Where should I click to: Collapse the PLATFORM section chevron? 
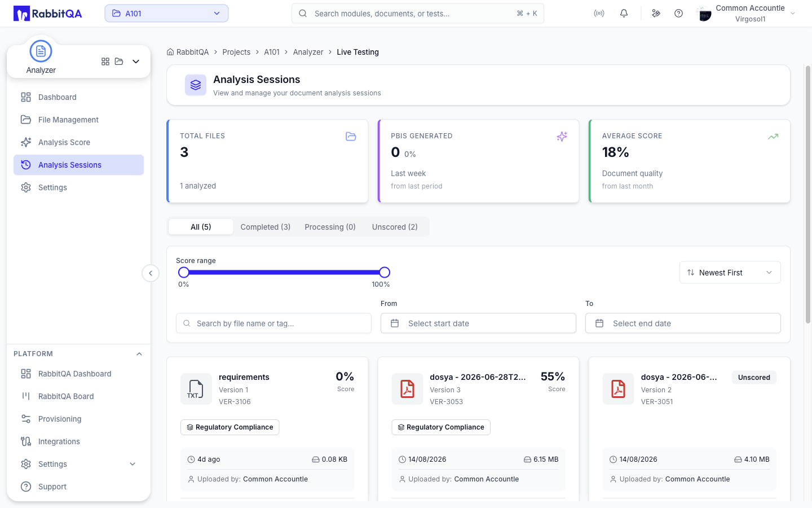click(x=139, y=354)
